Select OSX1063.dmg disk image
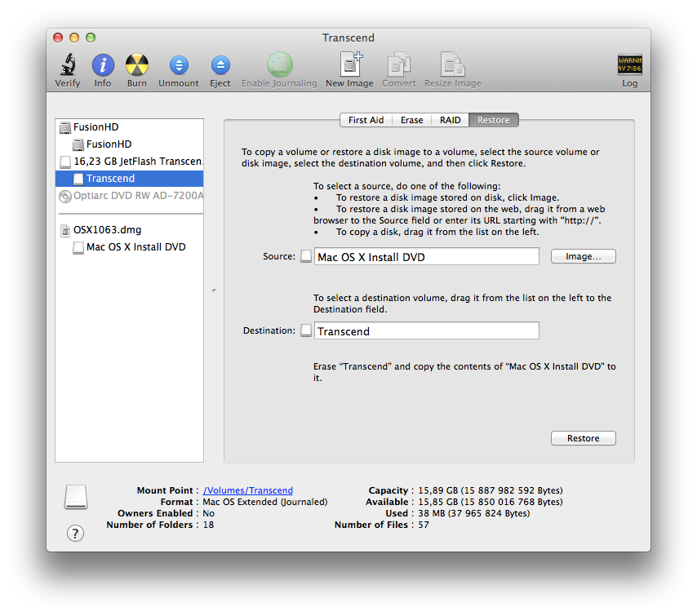This screenshot has width=697, height=616. 129,230
